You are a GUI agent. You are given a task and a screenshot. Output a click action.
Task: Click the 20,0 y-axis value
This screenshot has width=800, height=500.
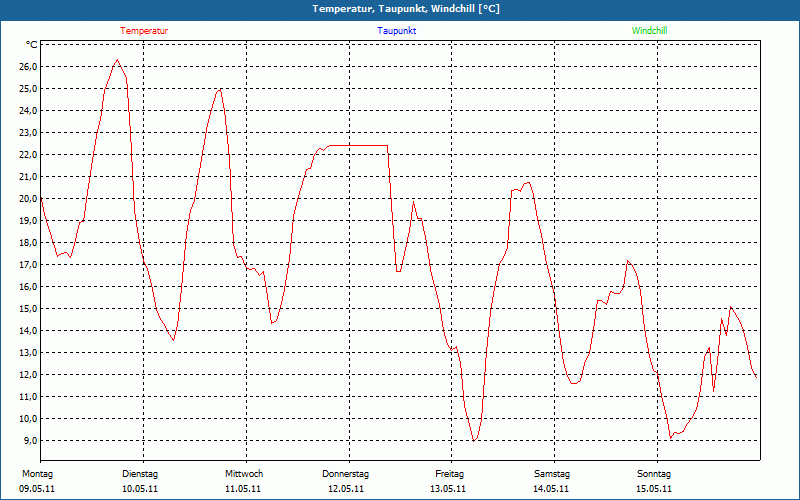(x=28, y=198)
